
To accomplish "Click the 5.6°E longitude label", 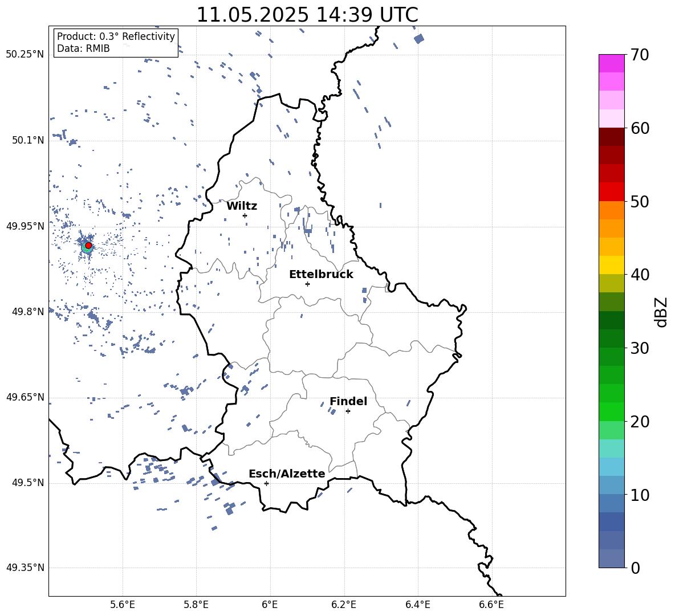I will [123, 605].
